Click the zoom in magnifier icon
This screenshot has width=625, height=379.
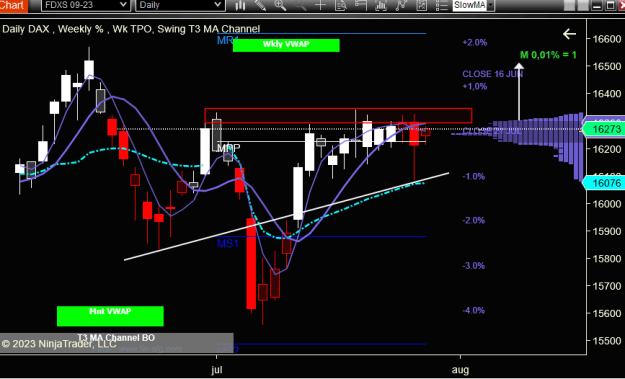[x=280, y=5]
